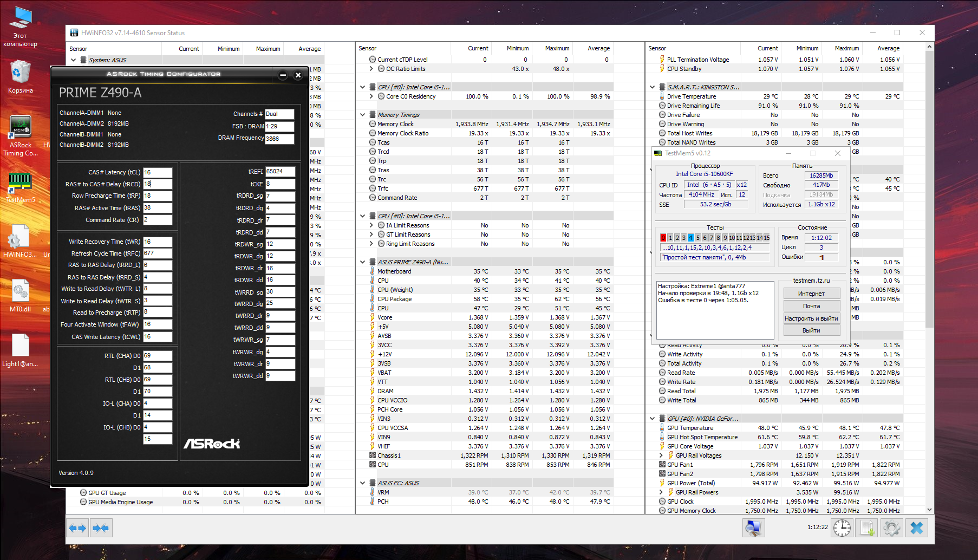Expand the GPU Rail Voltages row
Viewport: 978px width, 560px height.
[661, 455]
